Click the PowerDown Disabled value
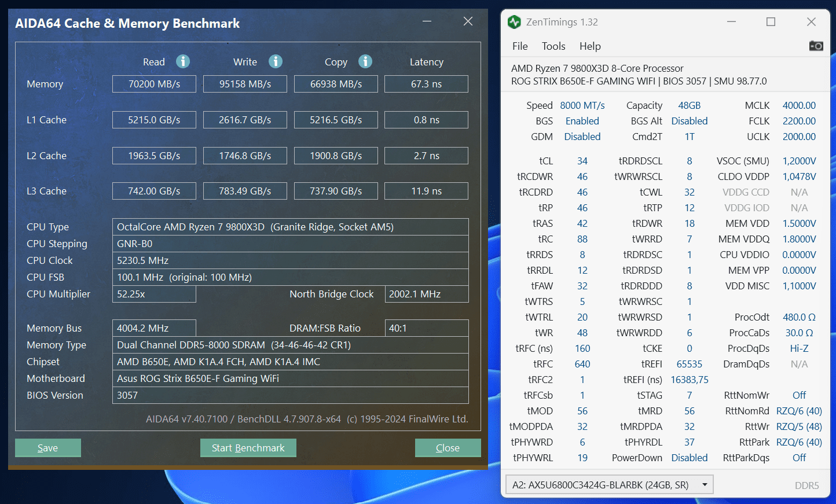The image size is (836, 504). pos(690,458)
